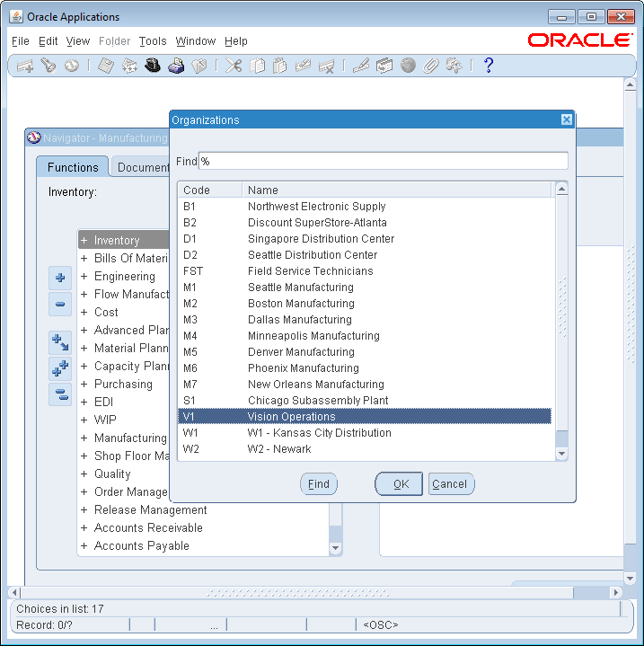
Task: Open the File menu
Action: [20, 41]
